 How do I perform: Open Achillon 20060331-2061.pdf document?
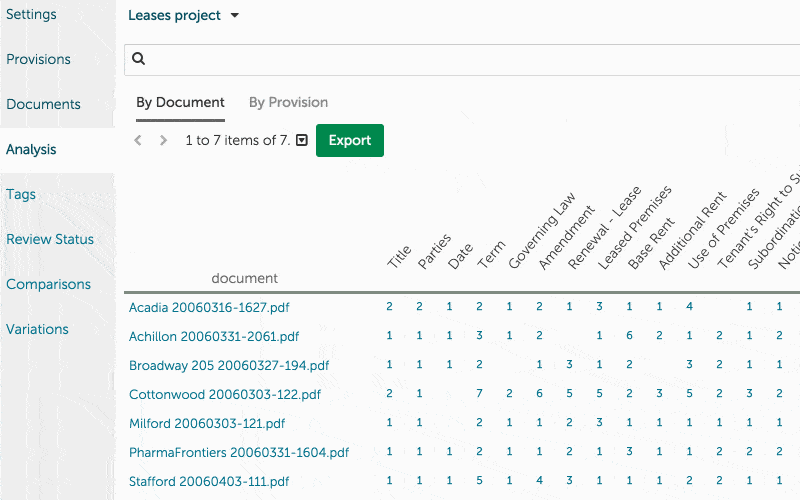tap(214, 336)
